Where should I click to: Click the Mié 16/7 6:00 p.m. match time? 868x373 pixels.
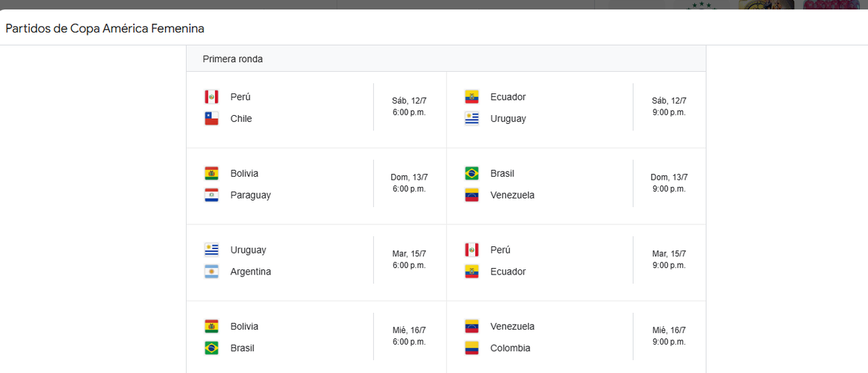[409, 336]
